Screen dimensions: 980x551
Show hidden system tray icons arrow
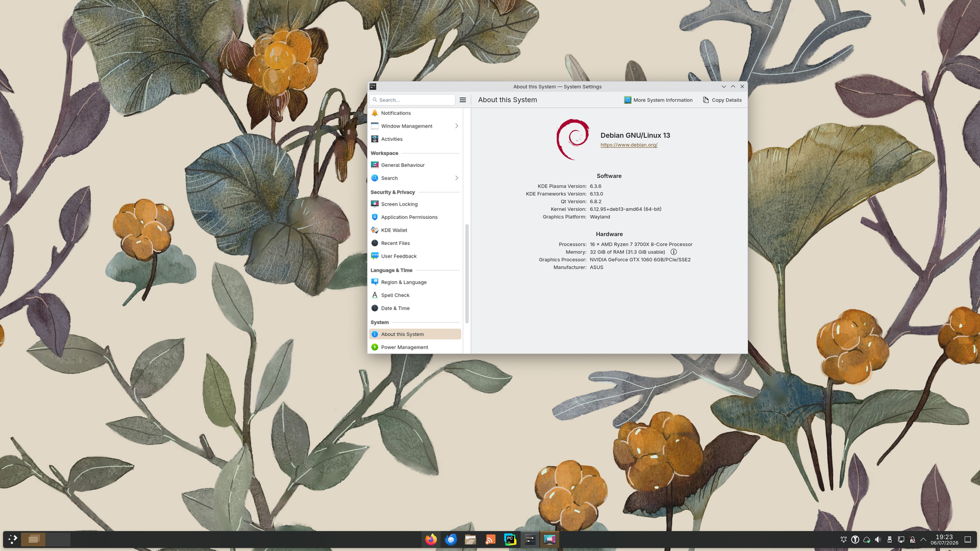[x=923, y=540]
